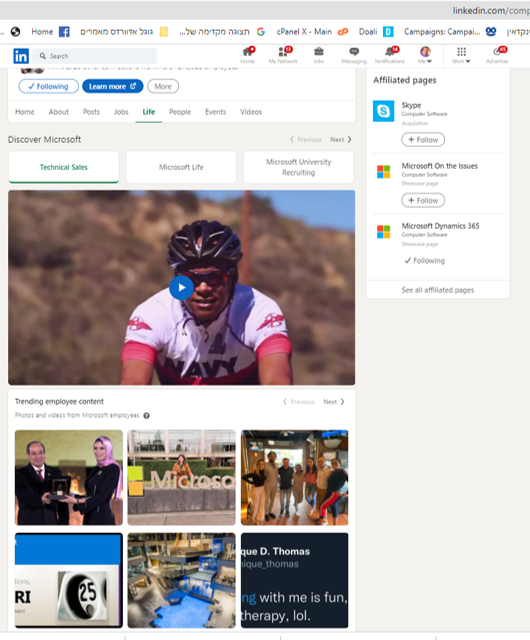Select the Life tab
Viewport: 530px width, 640px height.
(149, 112)
